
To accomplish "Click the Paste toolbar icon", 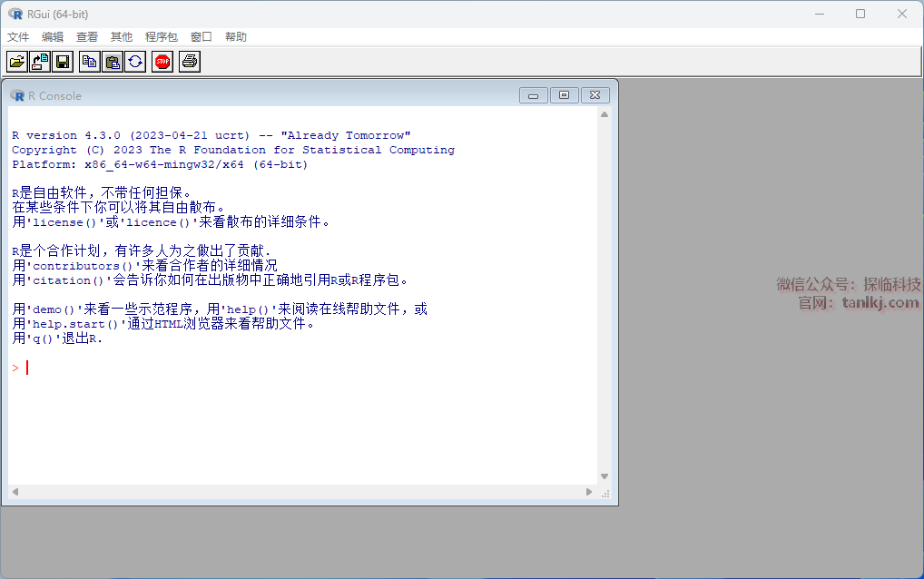I will 113,61.
